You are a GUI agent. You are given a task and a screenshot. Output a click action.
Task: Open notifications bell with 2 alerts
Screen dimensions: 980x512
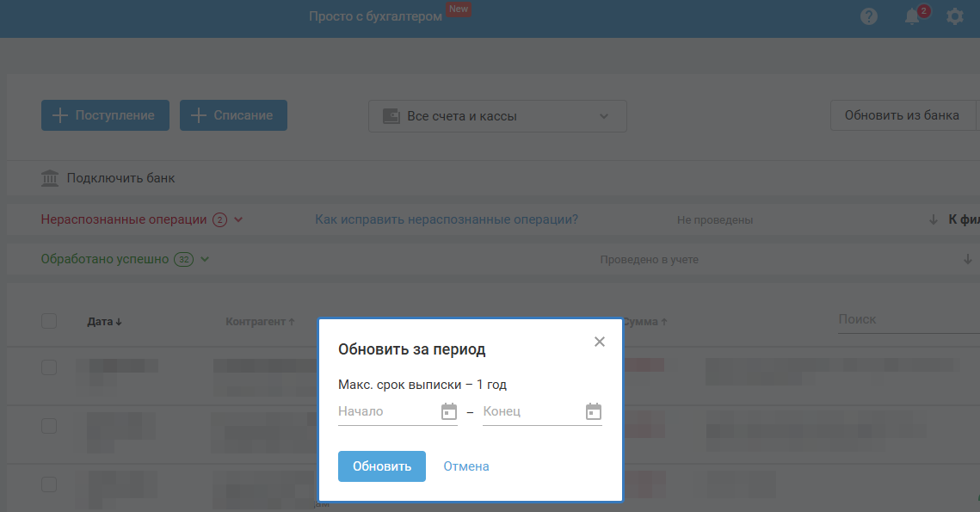coord(914,15)
